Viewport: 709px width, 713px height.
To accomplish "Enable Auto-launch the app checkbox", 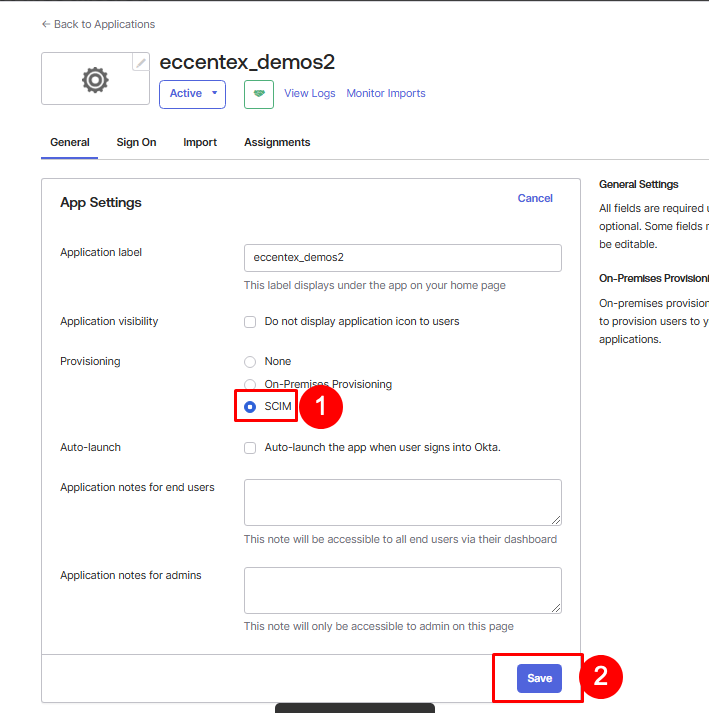I will tap(250, 448).
